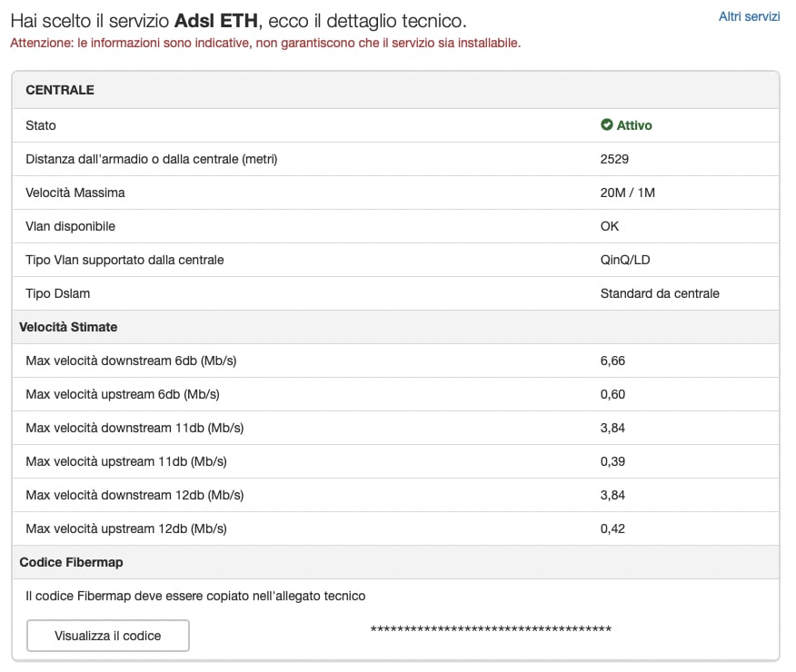
Task: Select the Velocità Stimate section header
Action: click(68, 327)
